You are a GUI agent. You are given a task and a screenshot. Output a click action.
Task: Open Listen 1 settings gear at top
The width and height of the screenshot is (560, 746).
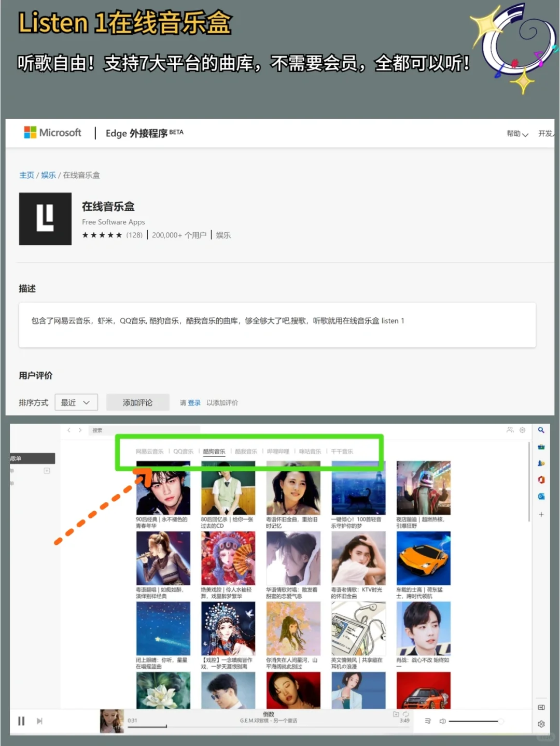click(522, 430)
